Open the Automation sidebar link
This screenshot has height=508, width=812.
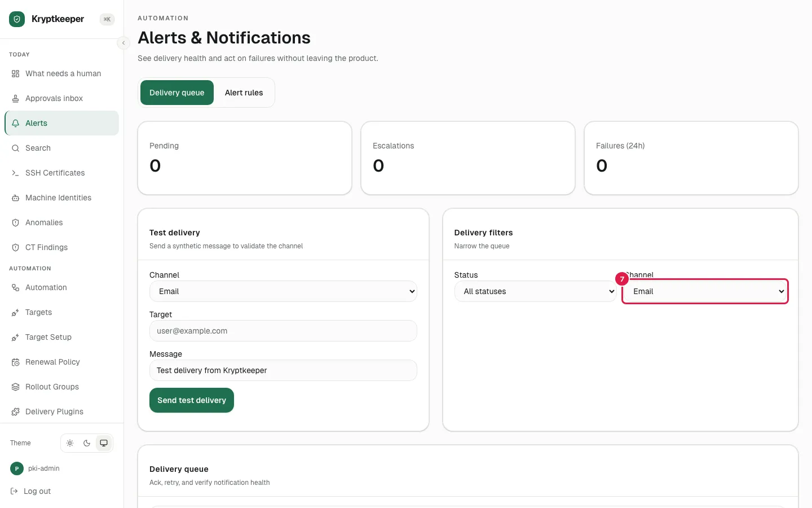[x=62, y=287]
